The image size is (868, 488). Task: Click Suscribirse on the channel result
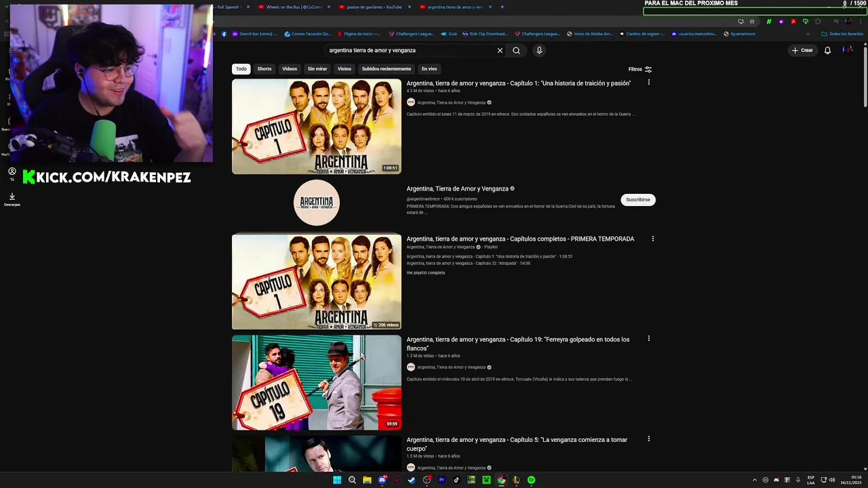(x=638, y=200)
